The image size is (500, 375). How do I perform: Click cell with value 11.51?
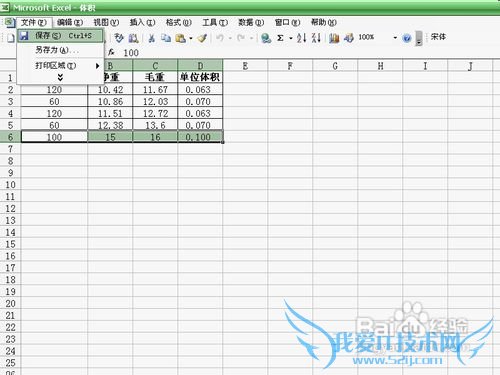(110, 113)
